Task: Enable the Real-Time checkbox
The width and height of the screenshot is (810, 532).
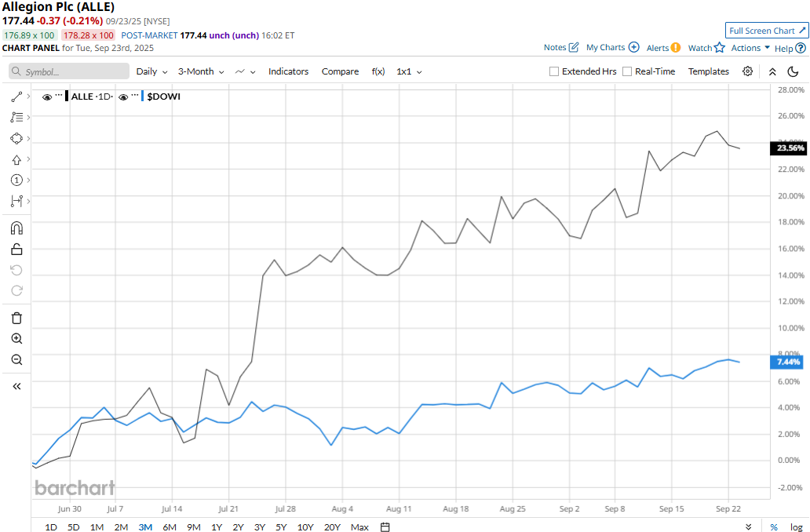Action: click(x=627, y=71)
